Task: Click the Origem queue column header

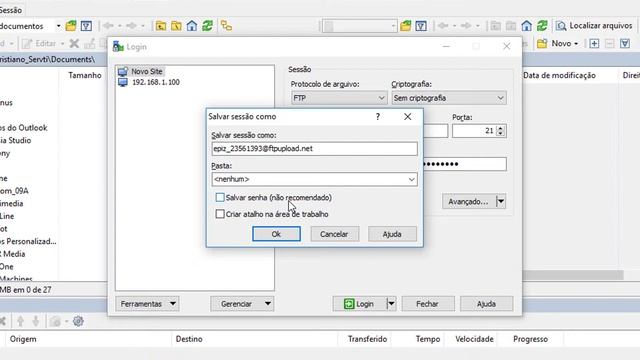Action: (23, 339)
